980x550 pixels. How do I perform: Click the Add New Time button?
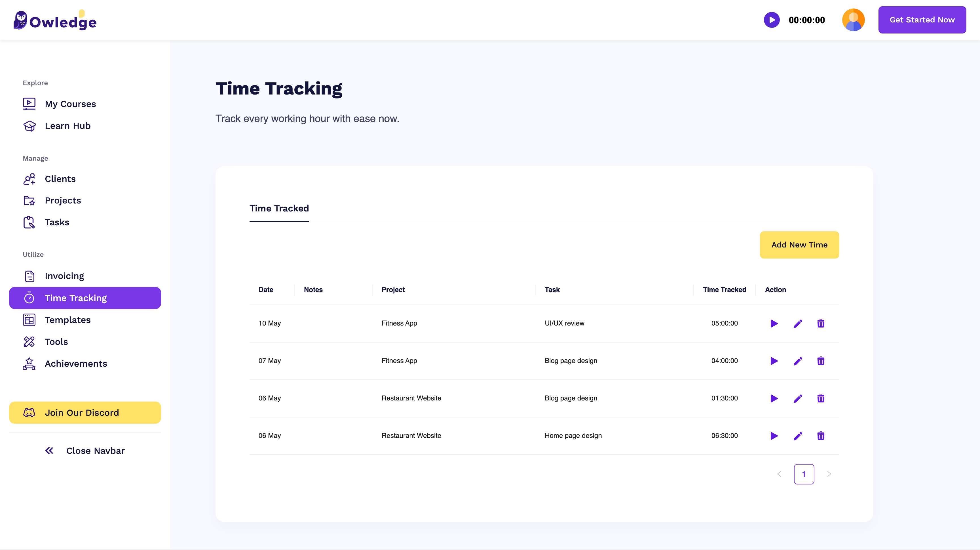click(799, 245)
